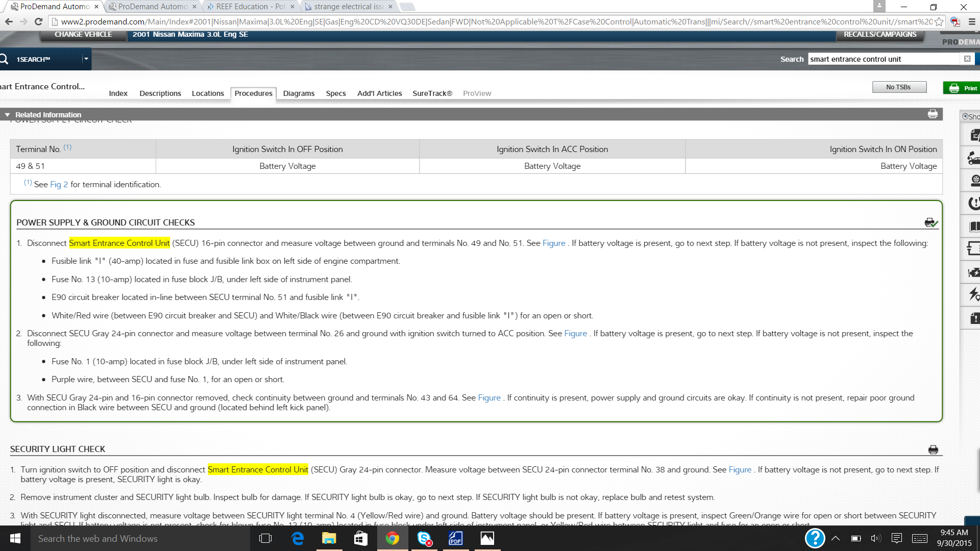Collapse the Related Information section
This screenshot has width=980, height=551.
[7, 115]
